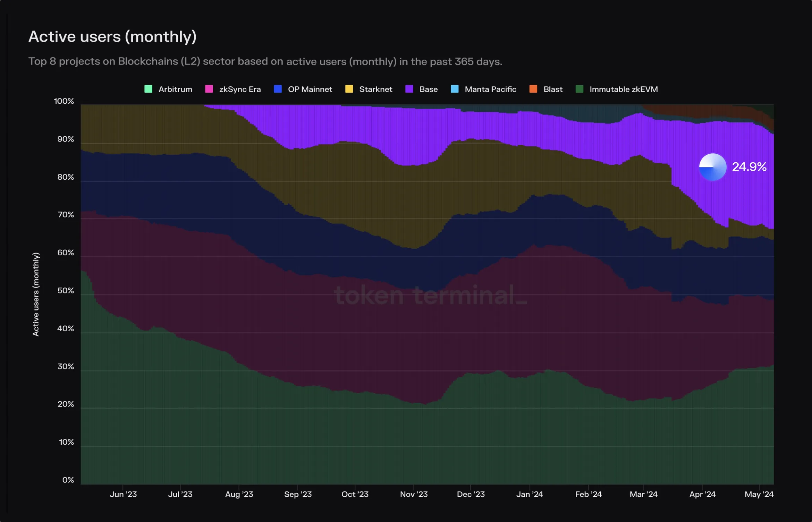The height and width of the screenshot is (522, 812).
Task: Click the Starknet yellow legend swatch
Action: tap(349, 89)
